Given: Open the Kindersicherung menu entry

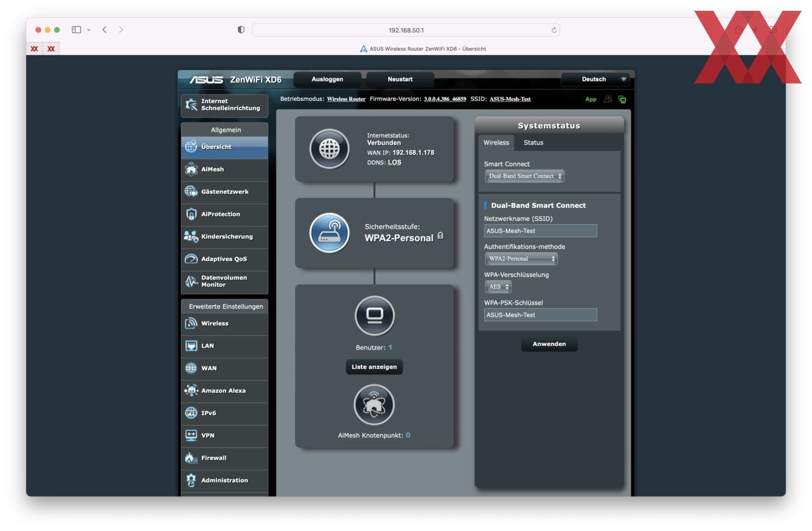Looking at the screenshot, I should pyautogui.click(x=224, y=237).
